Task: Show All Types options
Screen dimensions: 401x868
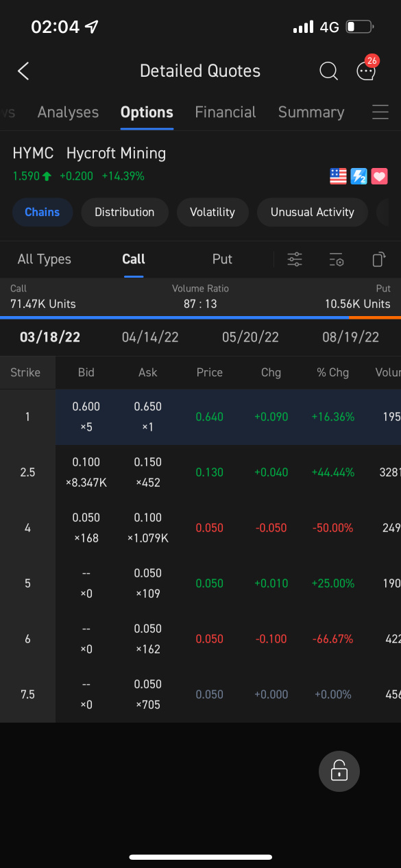Action: [x=45, y=259]
